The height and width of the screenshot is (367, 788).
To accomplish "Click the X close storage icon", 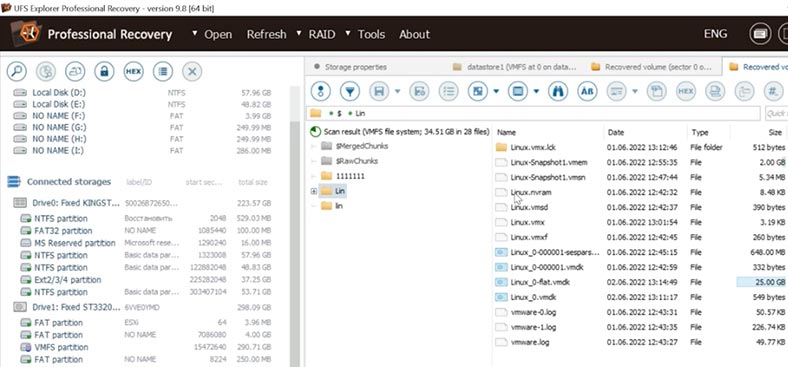I will (x=191, y=71).
